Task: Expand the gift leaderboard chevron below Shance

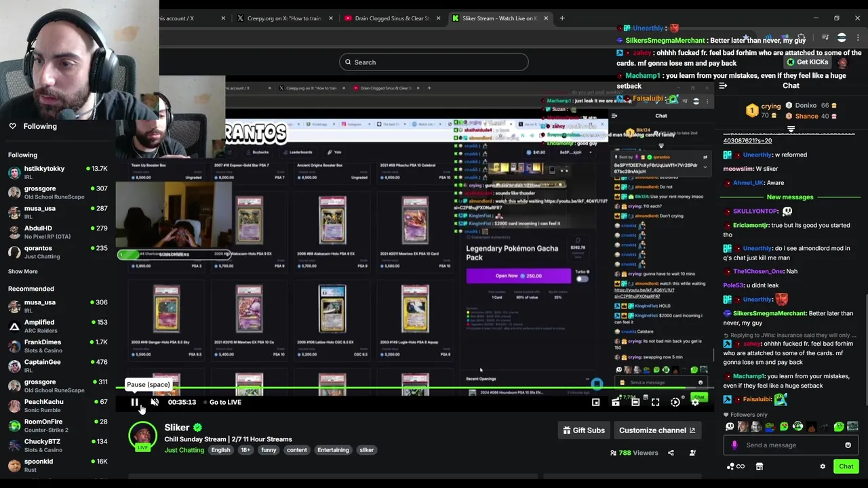Action: [x=791, y=128]
